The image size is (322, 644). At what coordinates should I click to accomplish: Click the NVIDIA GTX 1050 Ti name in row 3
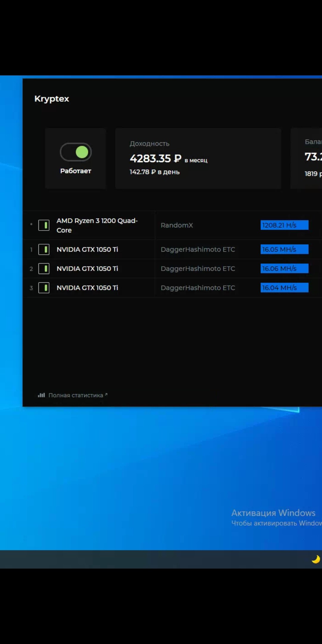[x=87, y=288]
